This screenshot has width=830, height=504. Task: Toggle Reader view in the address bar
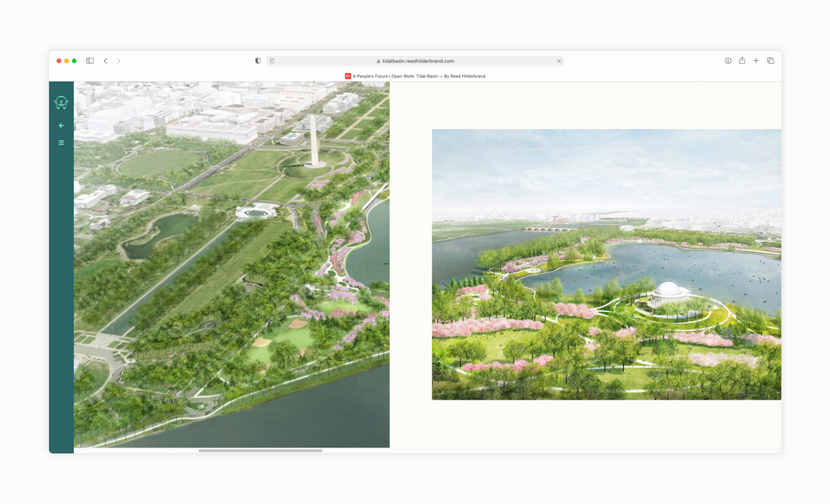pos(272,60)
